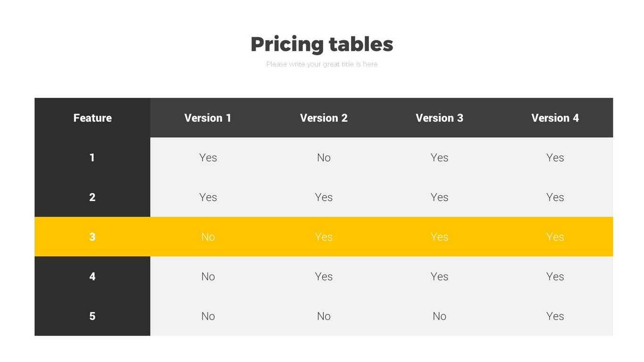Select the "Yes" cell for feature 1, Version 1

tap(208, 157)
